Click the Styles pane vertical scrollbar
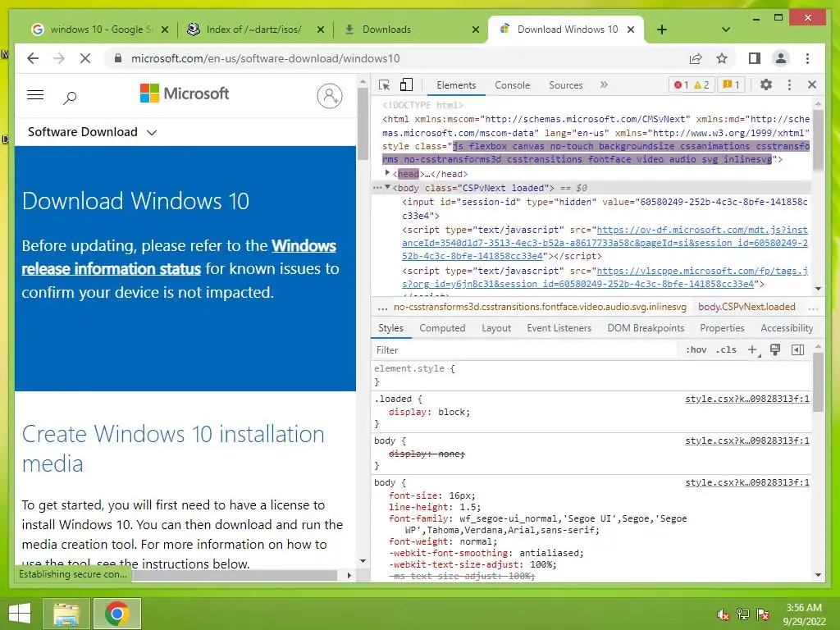The image size is (840, 630). [x=818, y=381]
